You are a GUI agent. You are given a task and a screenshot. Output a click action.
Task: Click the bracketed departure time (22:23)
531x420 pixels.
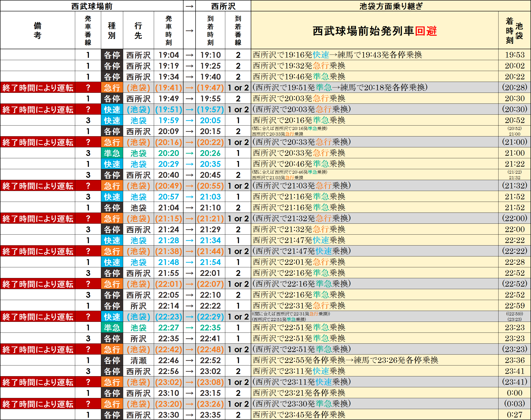(x=169, y=317)
